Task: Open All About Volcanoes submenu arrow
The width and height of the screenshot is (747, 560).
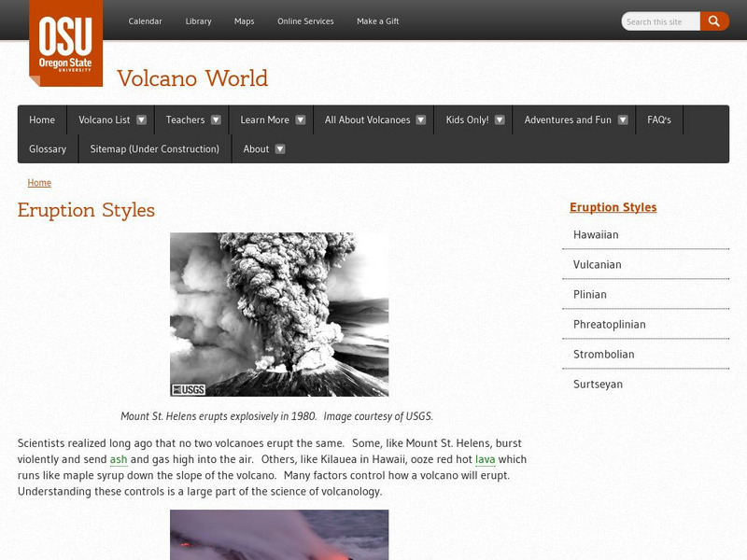Action: click(x=421, y=119)
